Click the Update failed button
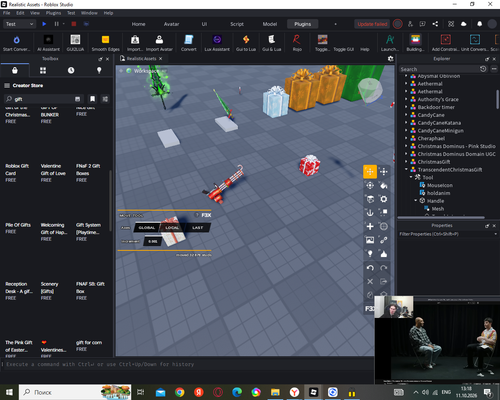This screenshot has width=500, height=400. (372, 24)
